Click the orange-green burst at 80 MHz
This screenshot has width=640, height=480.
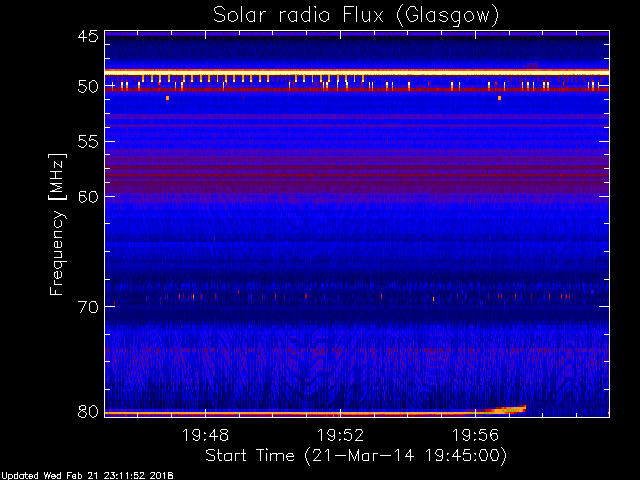(504, 409)
